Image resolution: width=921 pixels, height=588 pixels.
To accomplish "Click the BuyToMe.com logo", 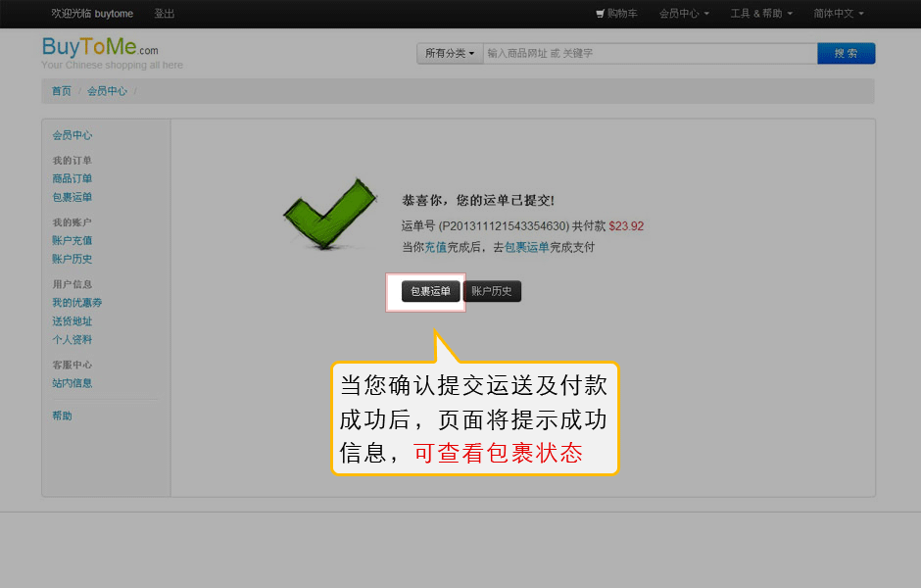I will point(99,48).
